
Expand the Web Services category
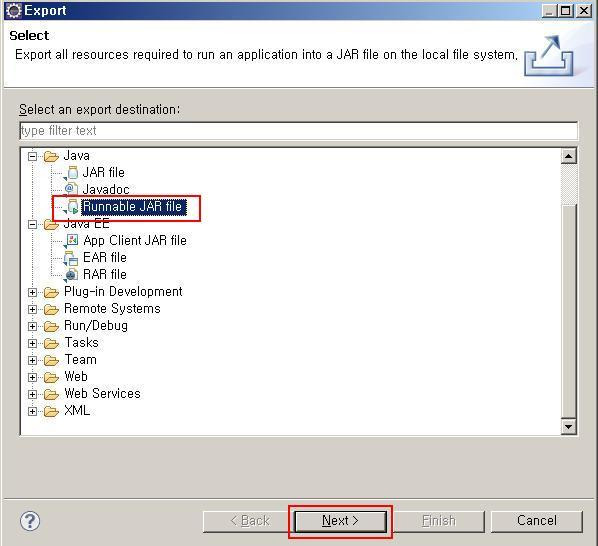tap(33, 394)
